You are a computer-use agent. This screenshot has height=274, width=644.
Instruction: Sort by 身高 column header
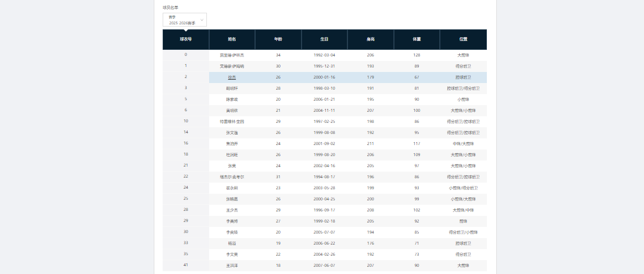370,39
